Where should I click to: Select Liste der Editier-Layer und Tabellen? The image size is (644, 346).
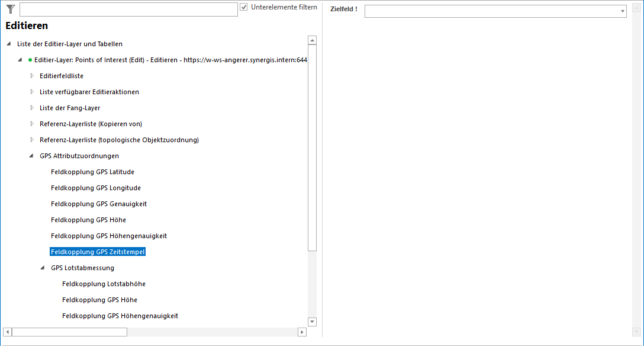(x=70, y=44)
